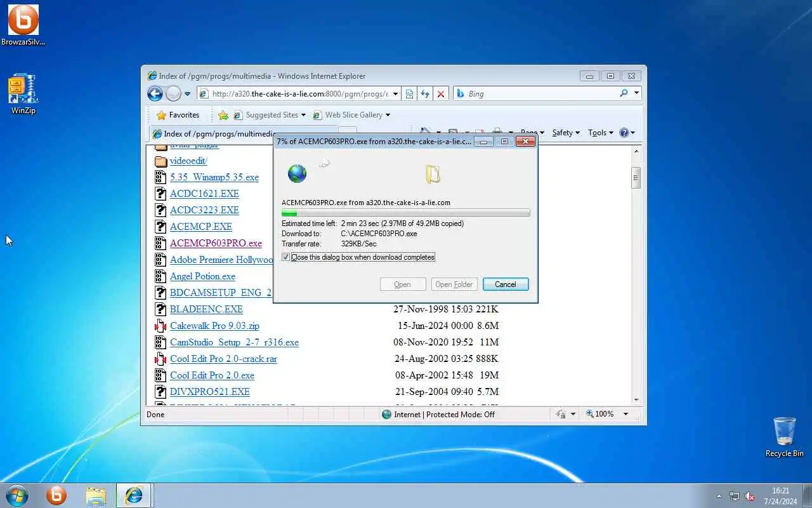Download Cakewalk Pro 9.03.zip
The image size is (812, 508).
tap(214, 326)
